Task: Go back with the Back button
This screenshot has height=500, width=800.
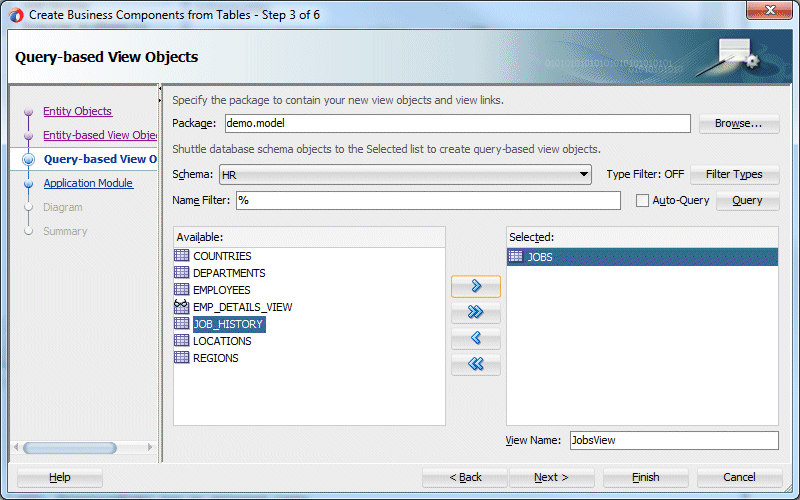Action: (x=465, y=478)
